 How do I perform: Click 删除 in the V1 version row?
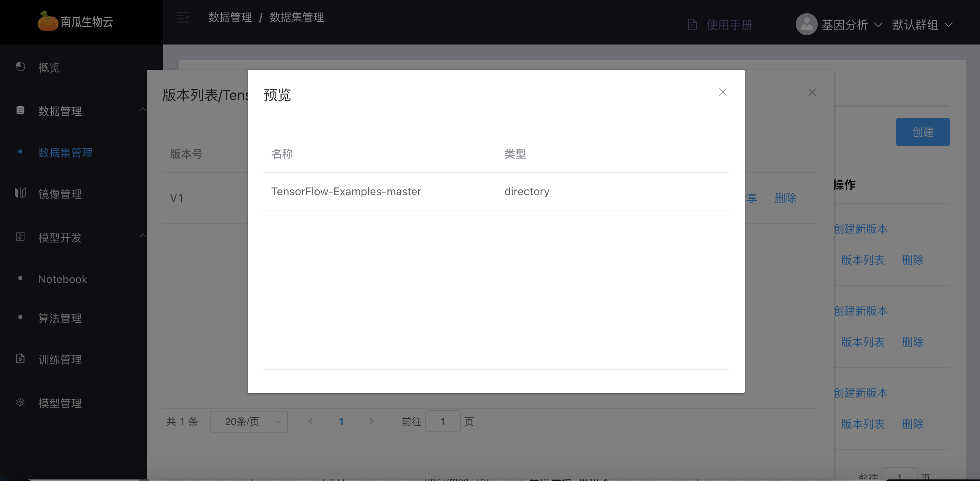[785, 198]
